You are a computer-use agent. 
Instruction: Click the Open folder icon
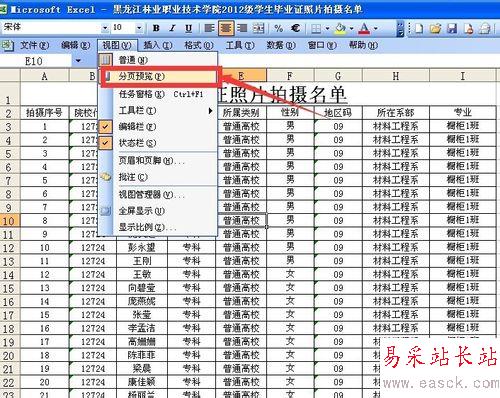point(435,29)
